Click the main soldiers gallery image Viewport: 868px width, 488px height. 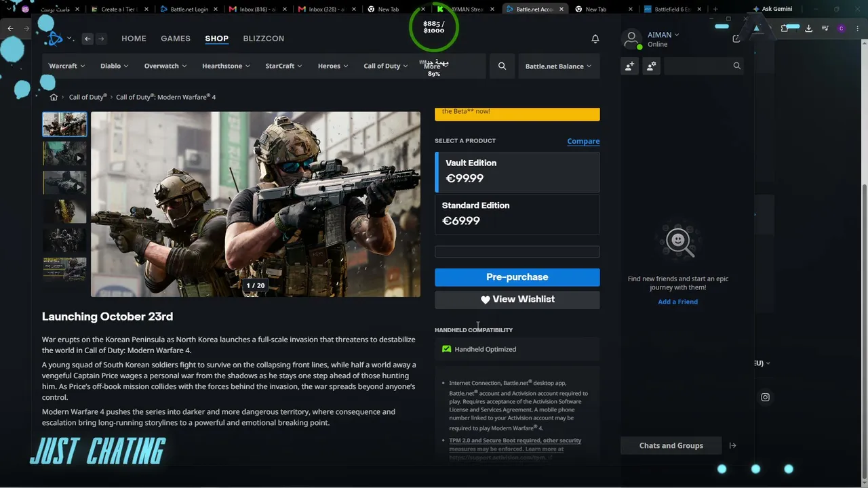pos(256,204)
